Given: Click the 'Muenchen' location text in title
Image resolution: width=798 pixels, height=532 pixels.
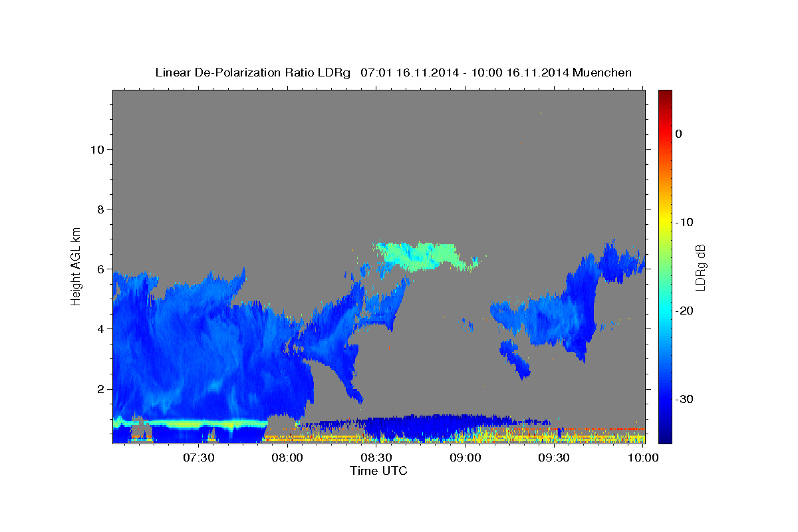Looking at the screenshot, I should 602,72.
